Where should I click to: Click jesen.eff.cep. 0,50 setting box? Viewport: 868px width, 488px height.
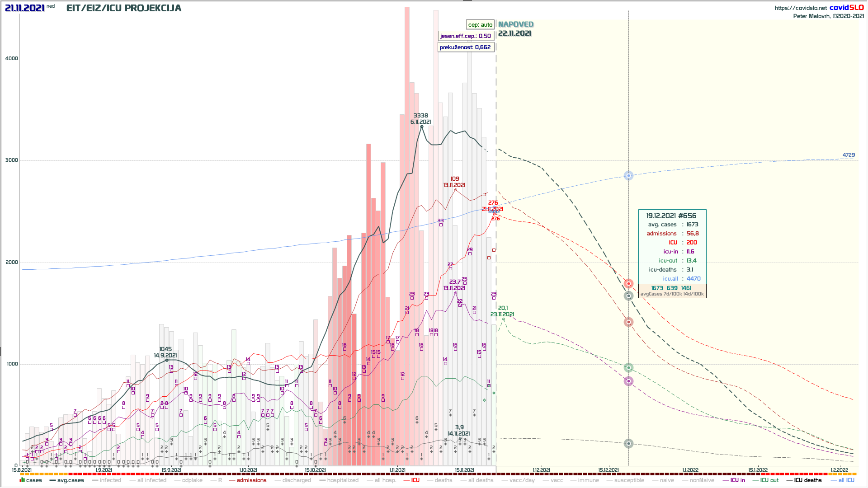[x=466, y=36]
